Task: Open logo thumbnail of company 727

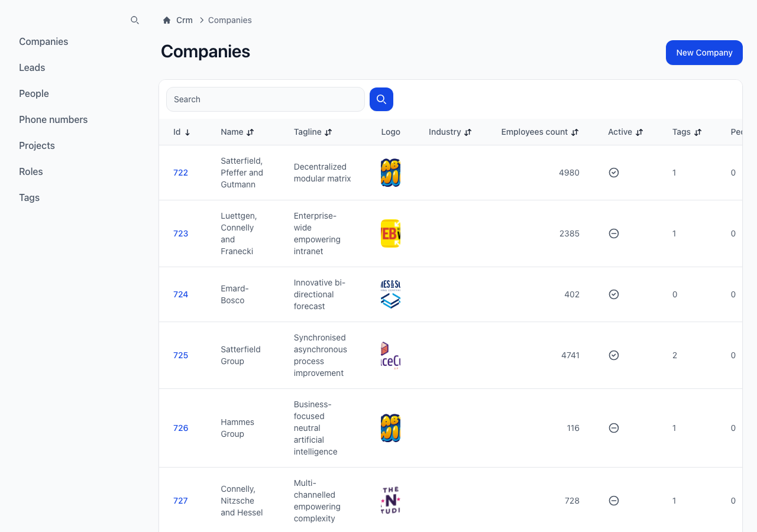Action: point(391,501)
